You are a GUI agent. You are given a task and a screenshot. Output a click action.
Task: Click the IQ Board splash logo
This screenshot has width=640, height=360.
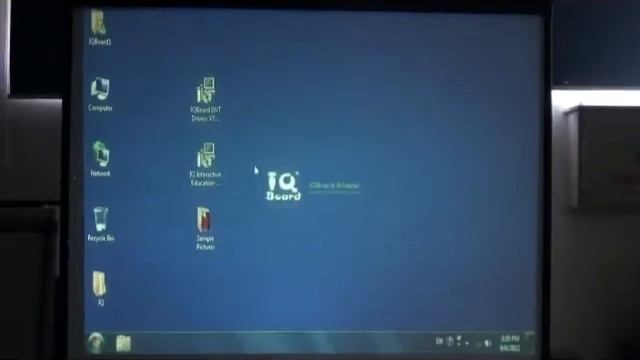(x=283, y=186)
